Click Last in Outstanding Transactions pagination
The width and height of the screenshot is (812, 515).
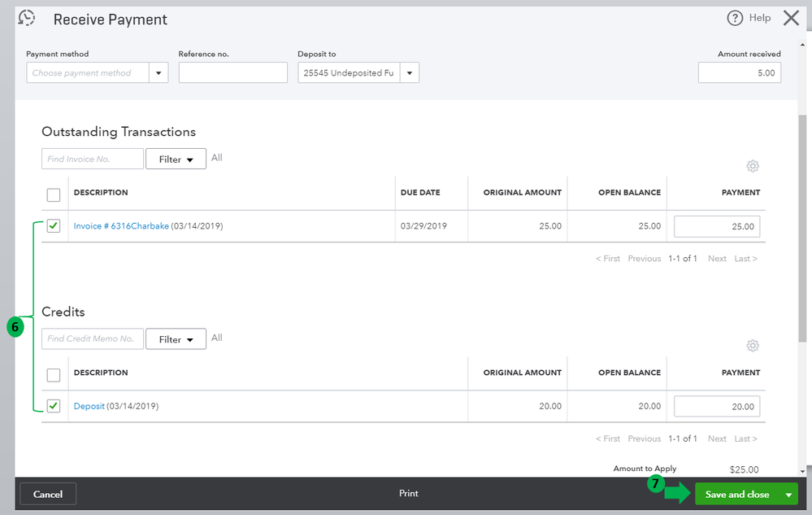click(x=745, y=258)
